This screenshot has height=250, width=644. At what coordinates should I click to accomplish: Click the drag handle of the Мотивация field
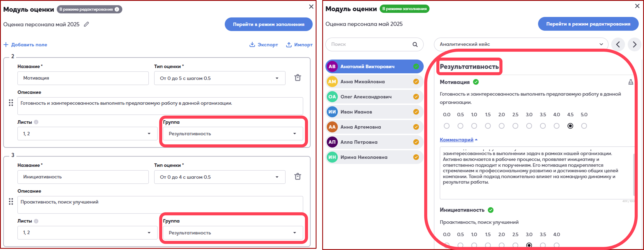[x=11, y=103]
